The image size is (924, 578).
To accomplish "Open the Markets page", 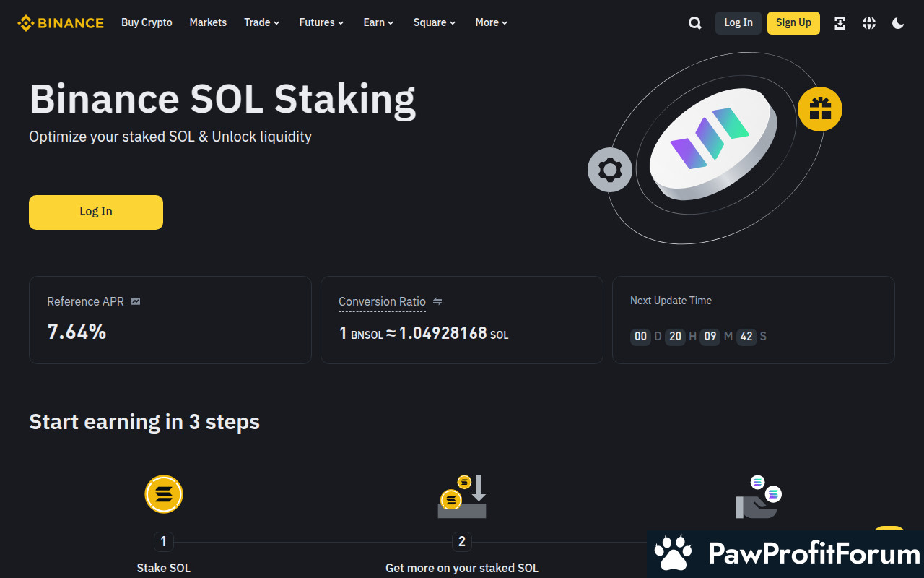I will point(208,22).
